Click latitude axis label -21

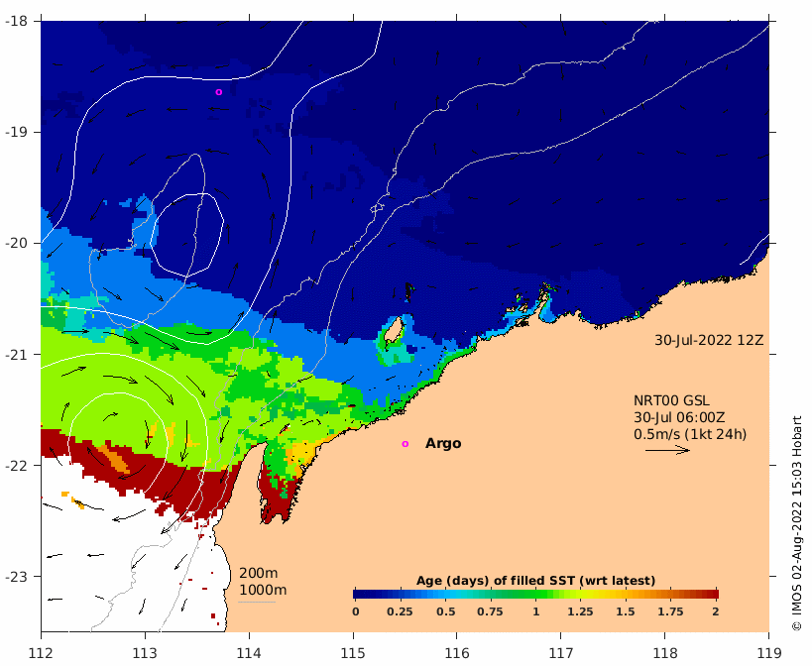(x=15, y=355)
